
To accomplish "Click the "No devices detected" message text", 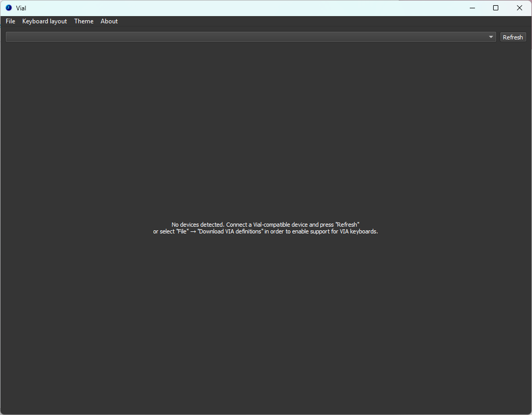I will pos(265,225).
